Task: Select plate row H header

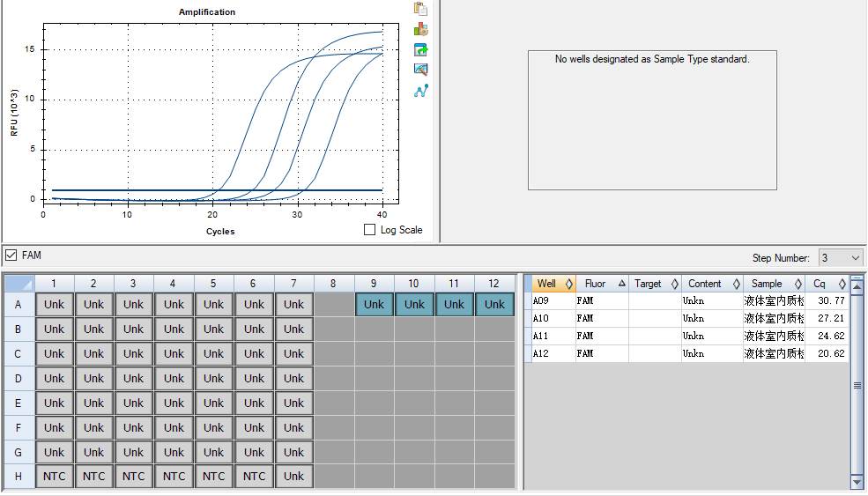Action: [19, 476]
